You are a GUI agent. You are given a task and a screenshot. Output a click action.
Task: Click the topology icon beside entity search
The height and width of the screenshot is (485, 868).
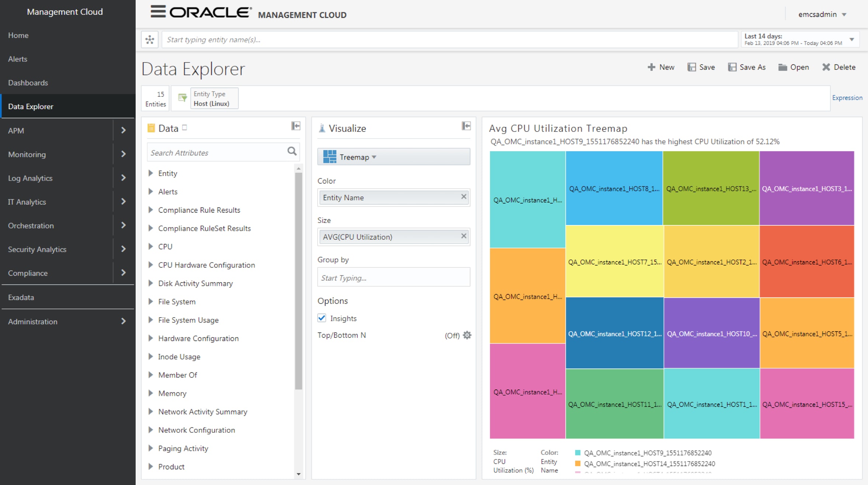point(150,39)
